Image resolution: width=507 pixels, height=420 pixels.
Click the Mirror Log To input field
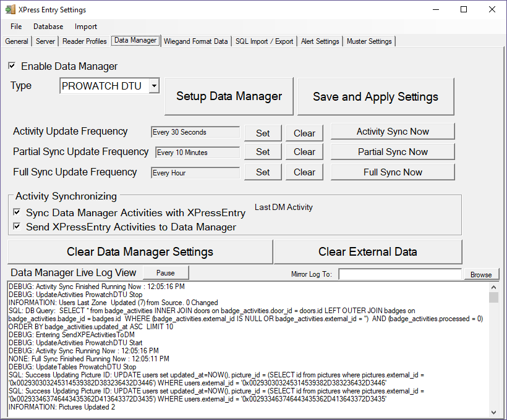[x=399, y=274]
